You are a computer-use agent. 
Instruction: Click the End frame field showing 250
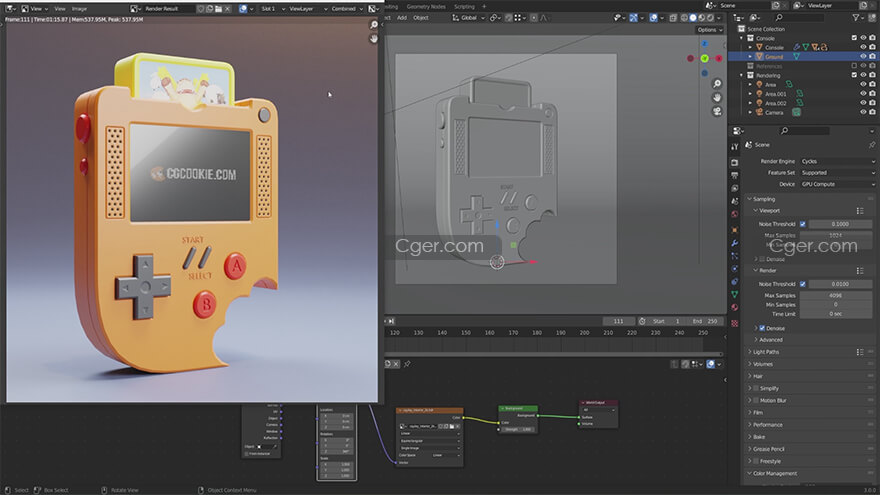pyautogui.click(x=705, y=321)
